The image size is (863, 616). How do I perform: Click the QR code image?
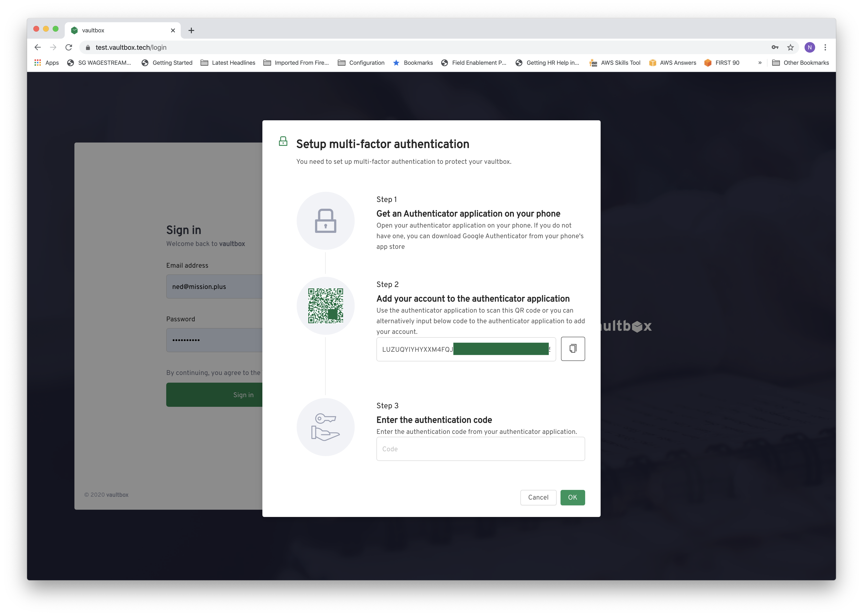click(x=325, y=306)
